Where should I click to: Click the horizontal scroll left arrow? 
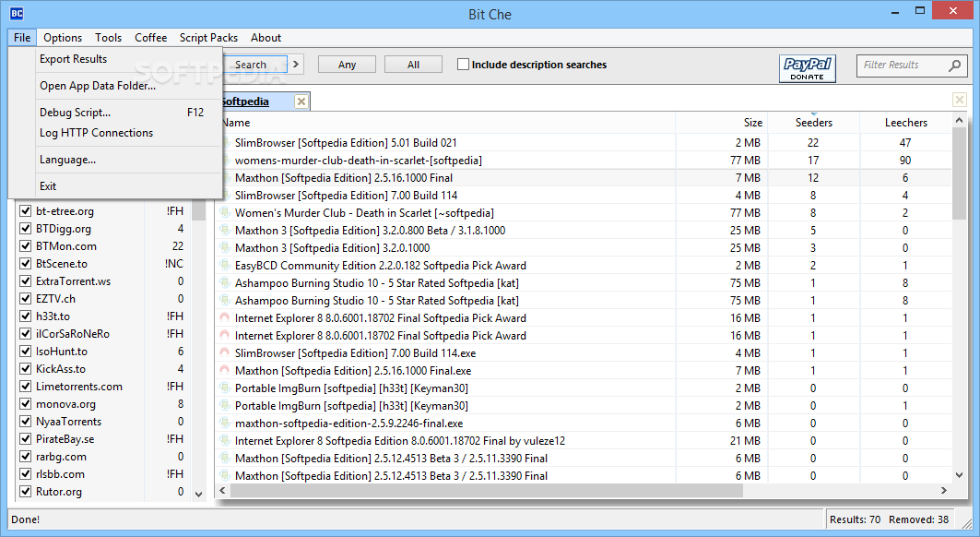click(x=222, y=491)
